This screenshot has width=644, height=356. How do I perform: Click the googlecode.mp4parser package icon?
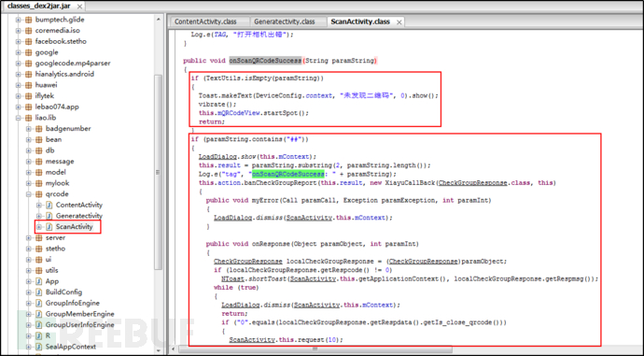click(x=28, y=64)
